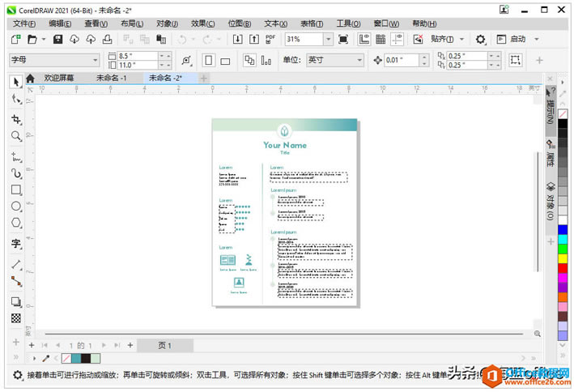Image resolution: width=574 pixels, height=392 pixels.
Task: Select the Text tool
Action: (x=15, y=243)
